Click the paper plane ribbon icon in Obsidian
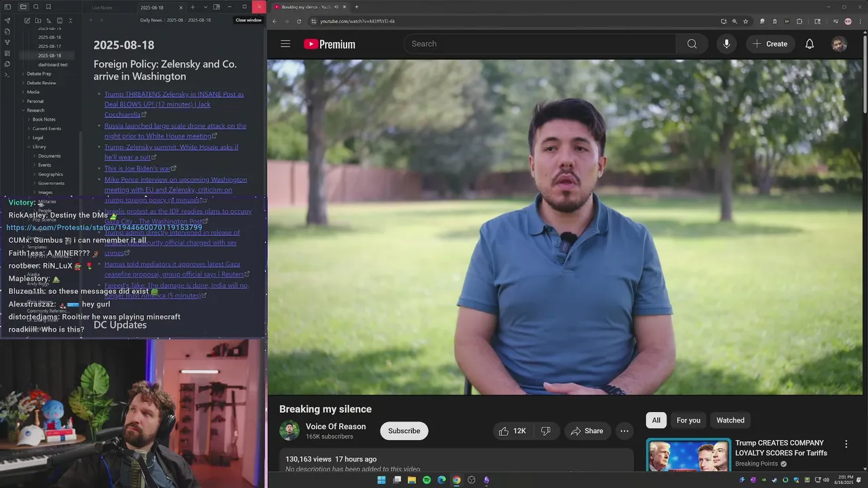This screenshot has width=868, height=488. click(7, 20)
